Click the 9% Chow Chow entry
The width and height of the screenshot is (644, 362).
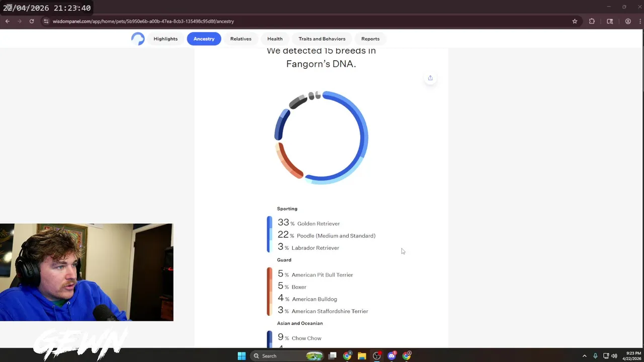299,337
